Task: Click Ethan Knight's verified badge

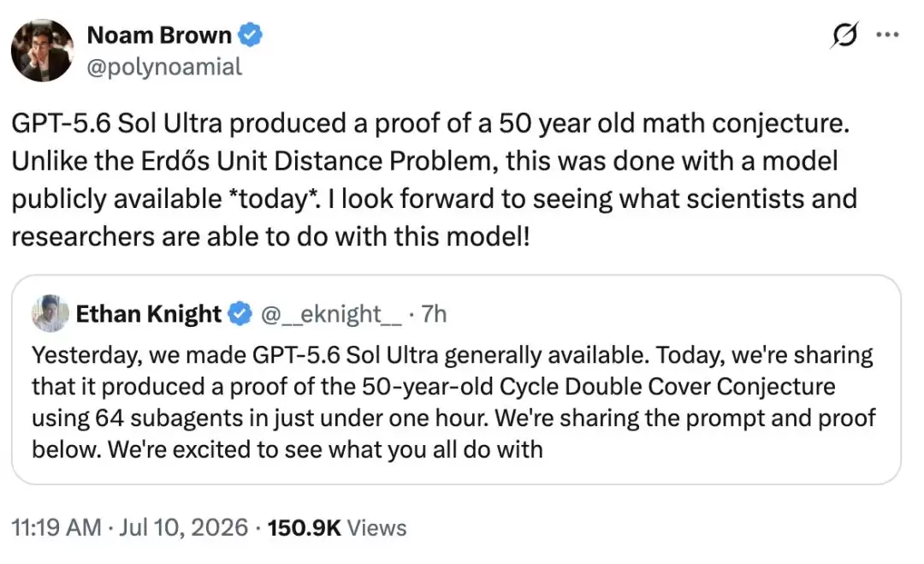Action: click(x=240, y=313)
